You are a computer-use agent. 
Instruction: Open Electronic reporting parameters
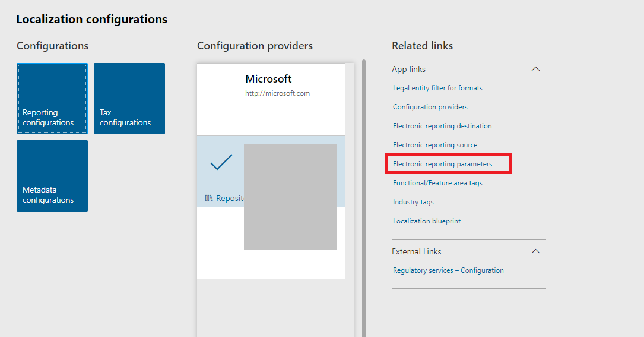[x=443, y=164]
